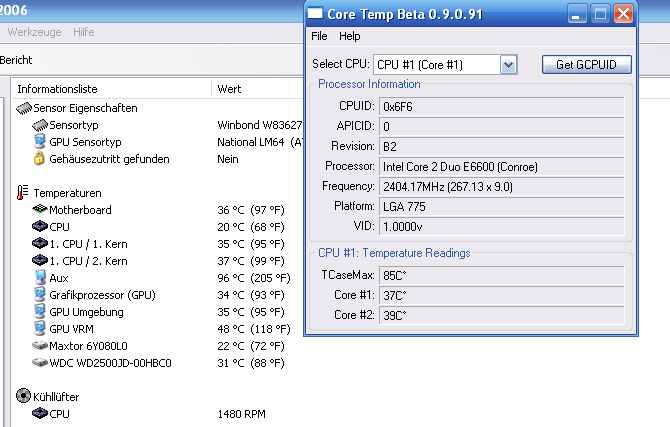This screenshot has height=427, width=670.
Task: Open the Werkzeuge menu in the background window
Action: tap(34, 32)
